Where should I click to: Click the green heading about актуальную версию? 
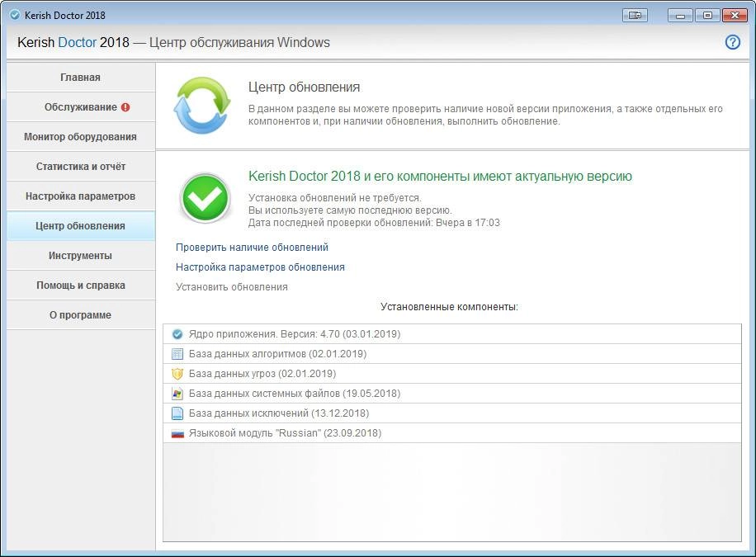pyautogui.click(x=440, y=177)
